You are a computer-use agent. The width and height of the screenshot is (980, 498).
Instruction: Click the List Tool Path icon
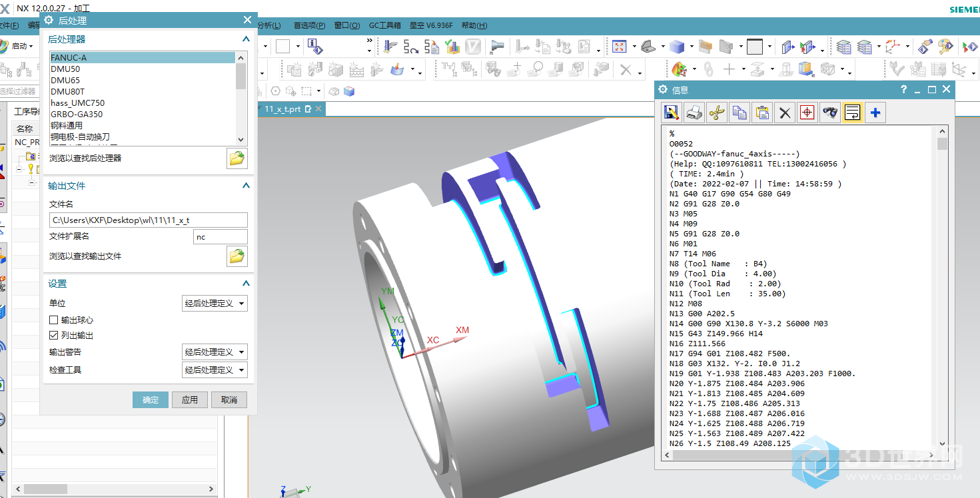click(432, 47)
